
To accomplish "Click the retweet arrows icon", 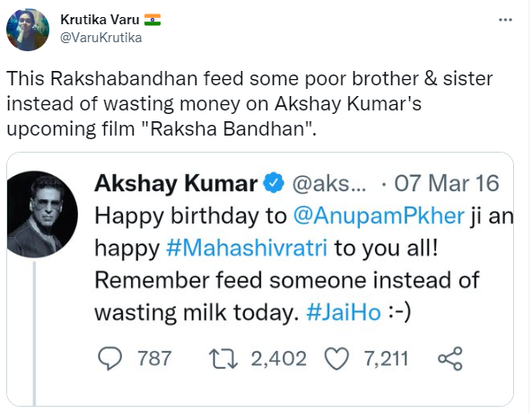I will click(223, 359).
